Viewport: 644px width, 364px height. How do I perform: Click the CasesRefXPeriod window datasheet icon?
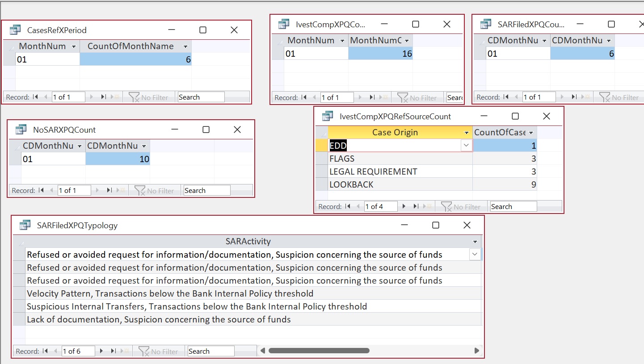(x=15, y=30)
